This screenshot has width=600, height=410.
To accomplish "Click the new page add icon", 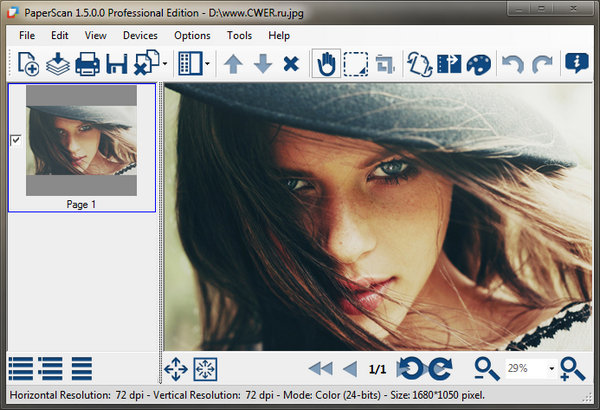I will 29,64.
